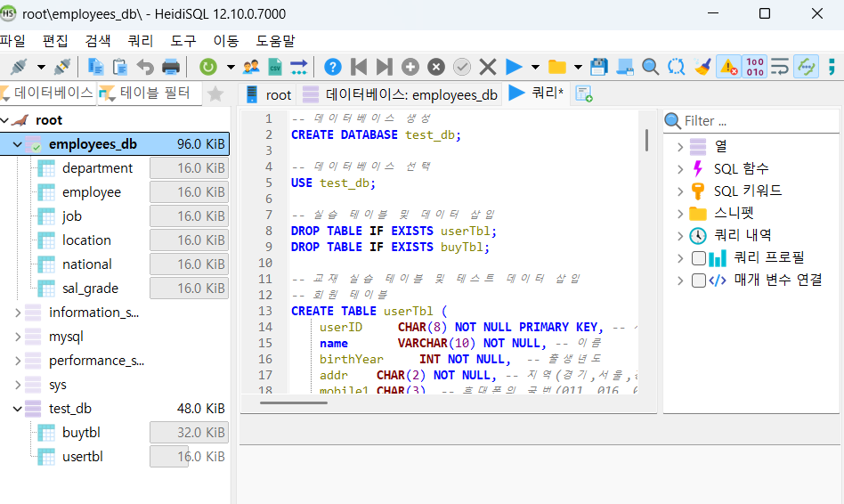Disconnect with the plug icon
Image resolution: width=844 pixels, height=504 pixels.
coord(62,67)
